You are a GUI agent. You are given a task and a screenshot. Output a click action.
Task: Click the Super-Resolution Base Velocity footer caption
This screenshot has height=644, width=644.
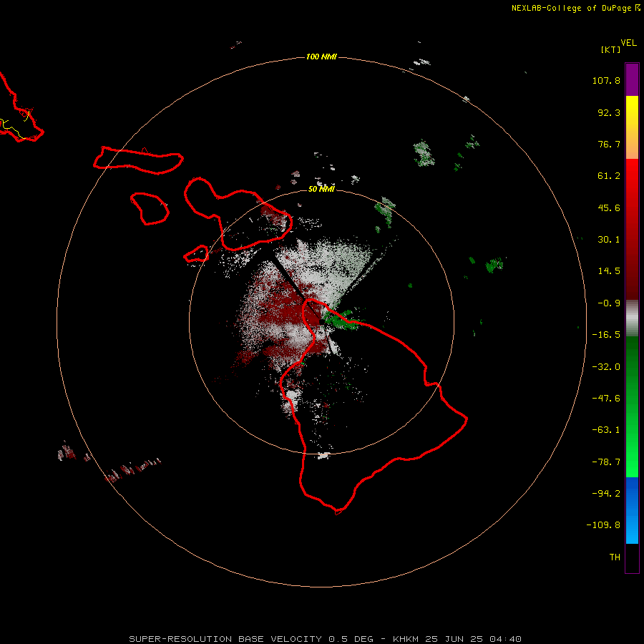(x=326, y=639)
